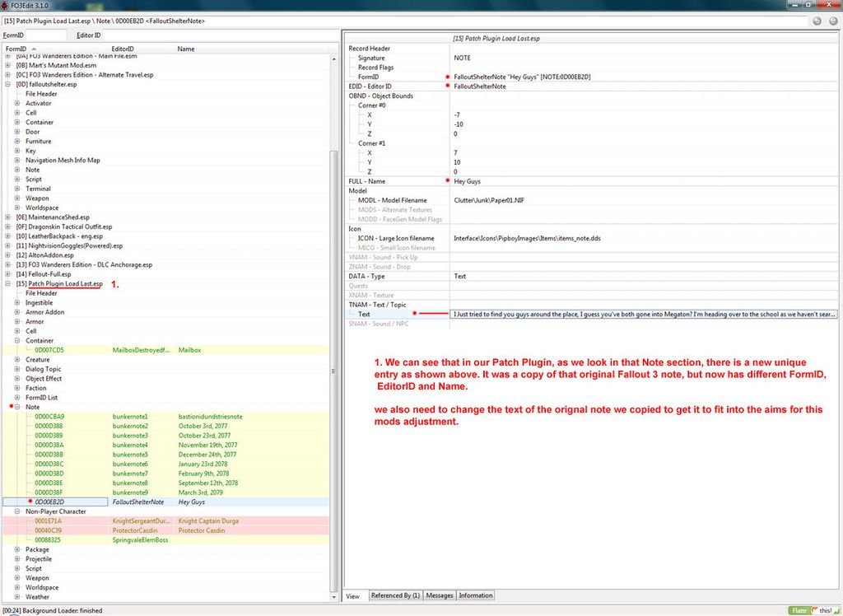The height and width of the screenshot is (616, 843).
Task: Expand the Navigation Mesh Info Map group
Action: coord(17,161)
